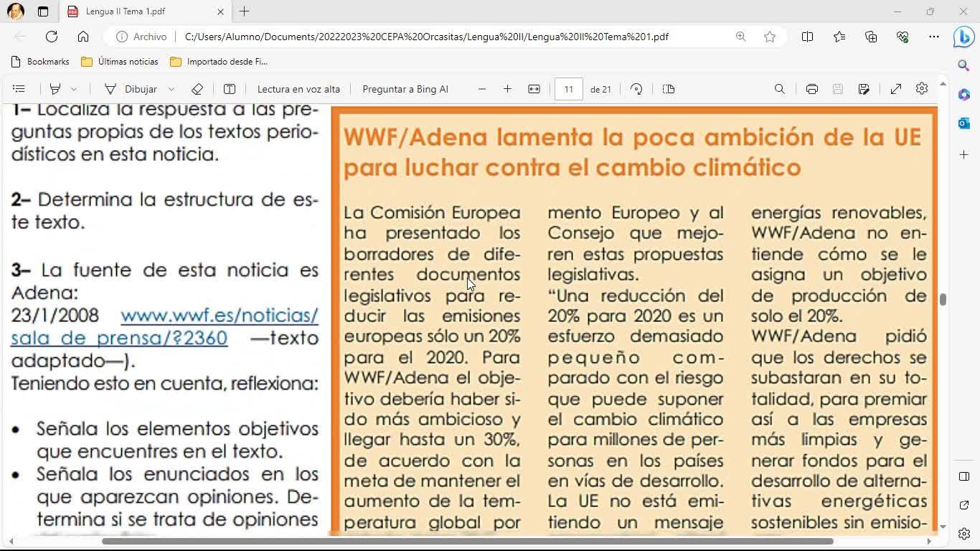Screen dimensions: 980x551
Task: Add a sidebar app with plus
Action: tap(963, 154)
